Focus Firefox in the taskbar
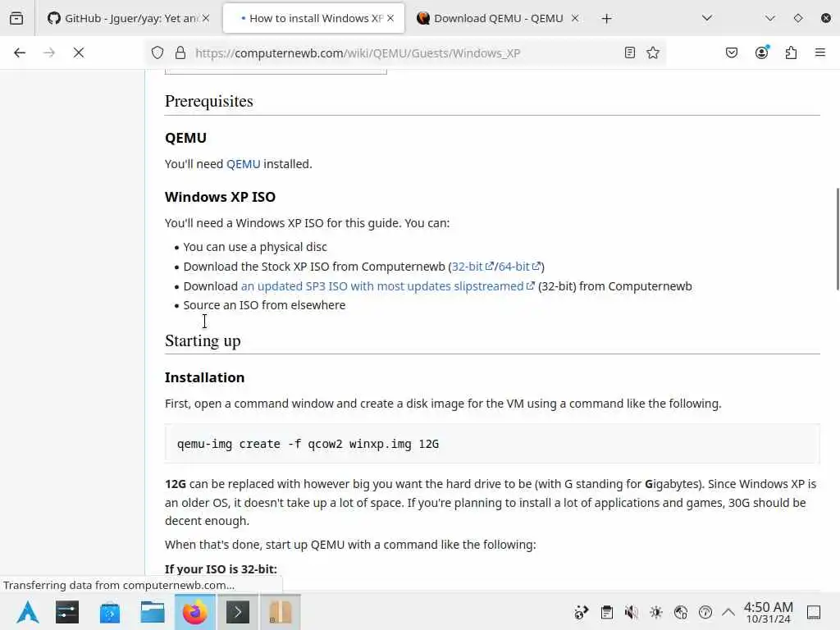The image size is (840, 630). [x=195, y=612]
